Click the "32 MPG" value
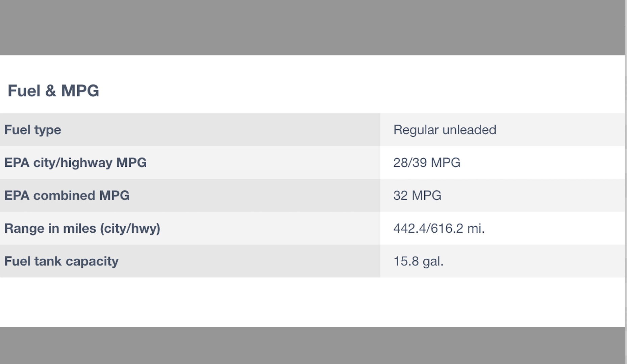Image resolution: width=627 pixels, height=364 pixels. tap(417, 196)
